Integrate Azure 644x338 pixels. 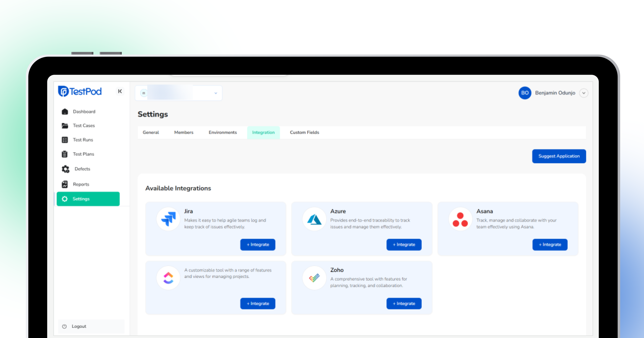[x=404, y=244]
